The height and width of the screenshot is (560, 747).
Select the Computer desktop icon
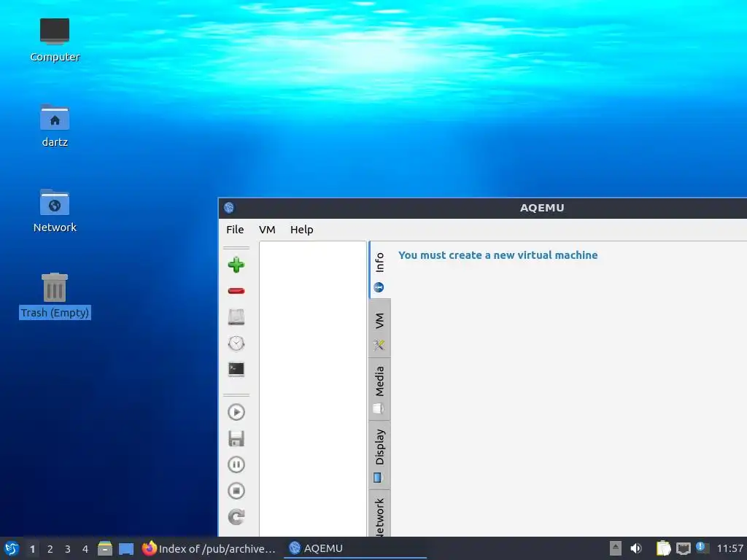pos(55,40)
